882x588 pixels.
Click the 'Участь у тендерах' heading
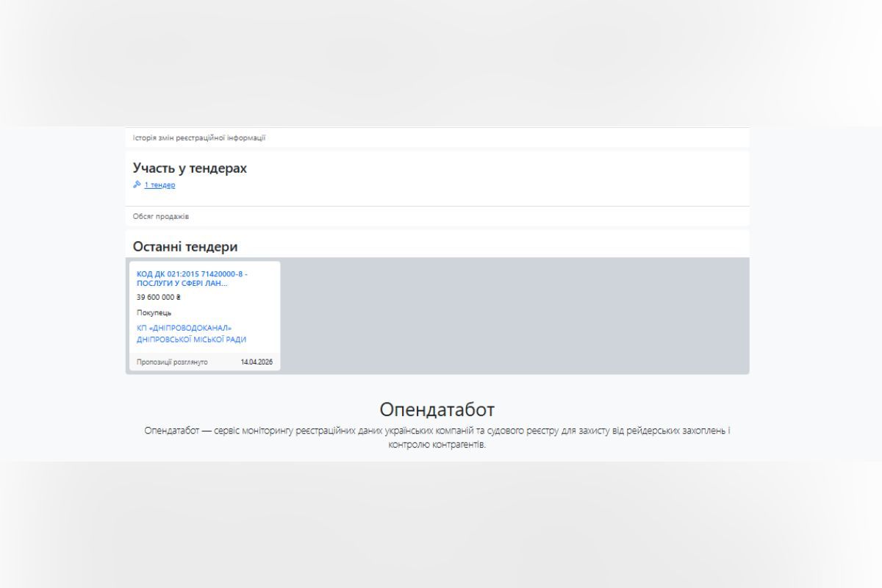[x=190, y=168]
